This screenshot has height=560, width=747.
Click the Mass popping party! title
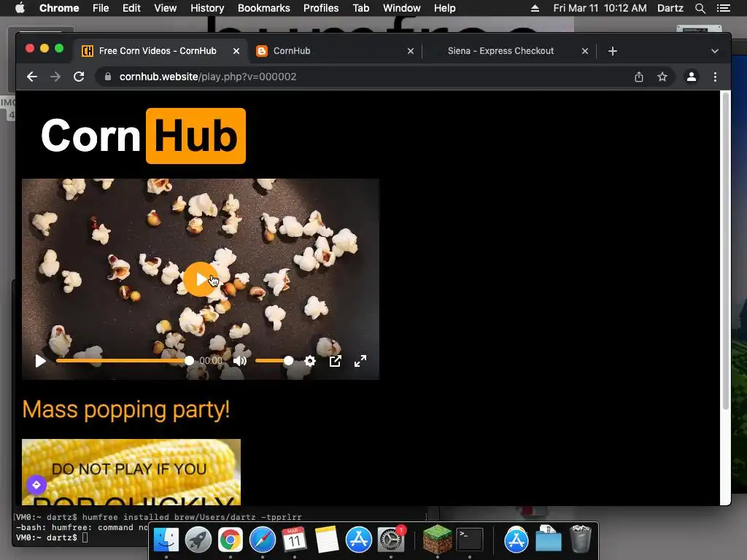[126, 410]
